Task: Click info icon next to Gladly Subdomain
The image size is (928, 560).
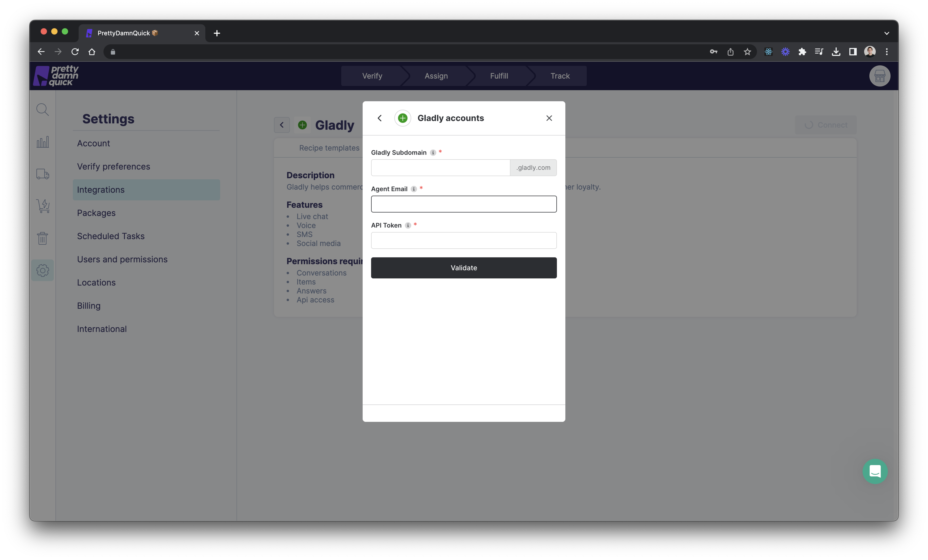Action: tap(433, 152)
